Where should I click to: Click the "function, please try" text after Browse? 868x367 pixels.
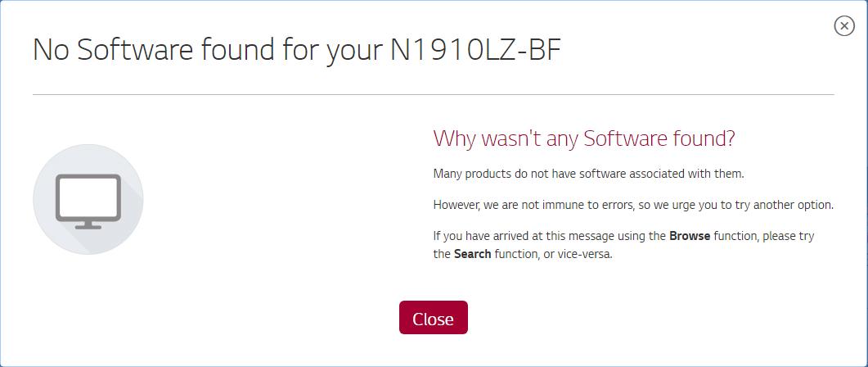click(x=763, y=236)
